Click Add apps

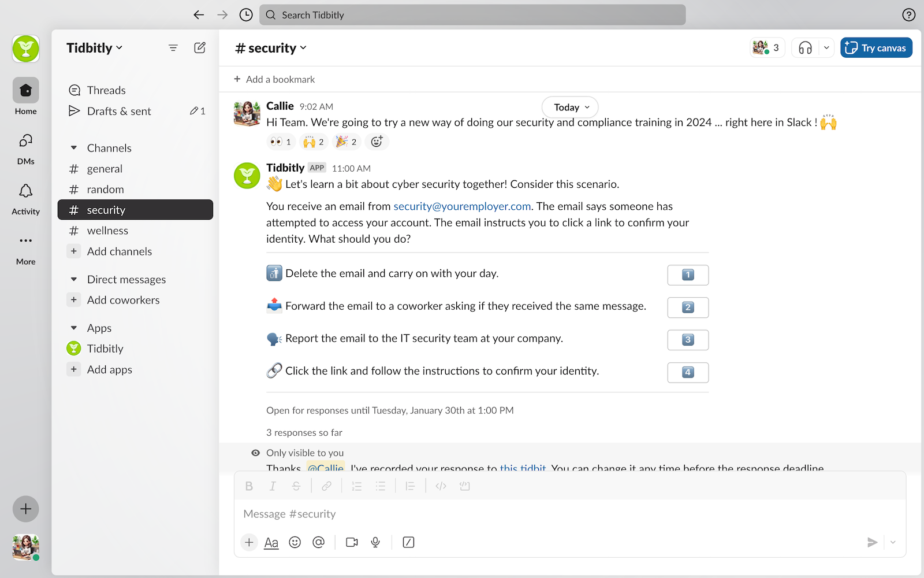click(x=135, y=369)
